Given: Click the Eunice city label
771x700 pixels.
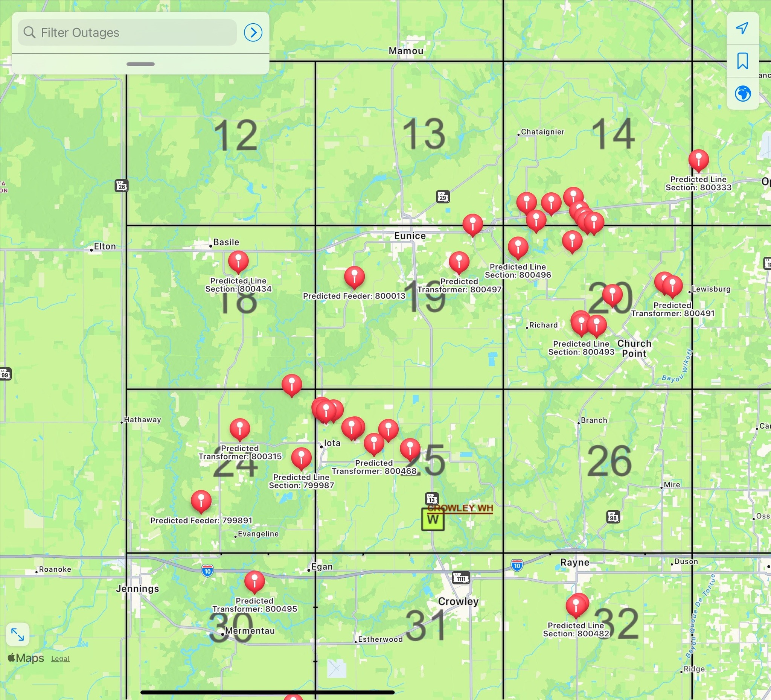Looking at the screenshot, I should 410,236.
